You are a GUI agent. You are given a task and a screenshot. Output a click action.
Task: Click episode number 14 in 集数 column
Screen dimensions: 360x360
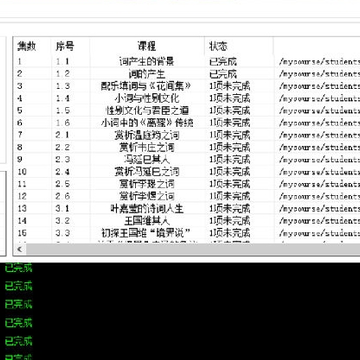[x=22, y=221]
